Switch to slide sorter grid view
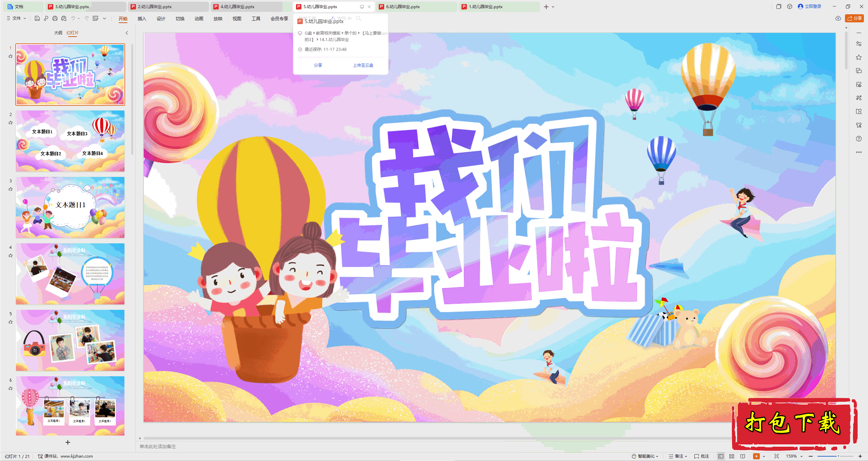Screen dimensions: 868x461 [732, 456]
